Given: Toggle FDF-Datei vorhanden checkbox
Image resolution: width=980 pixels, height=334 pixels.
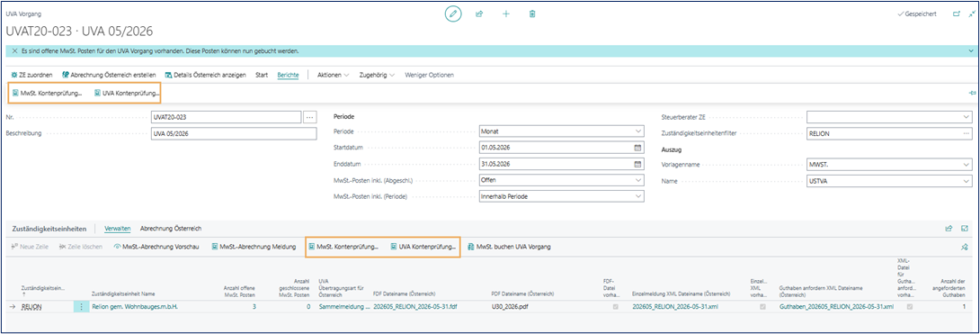Looking at the screenshot, I should tap(616, 307).
